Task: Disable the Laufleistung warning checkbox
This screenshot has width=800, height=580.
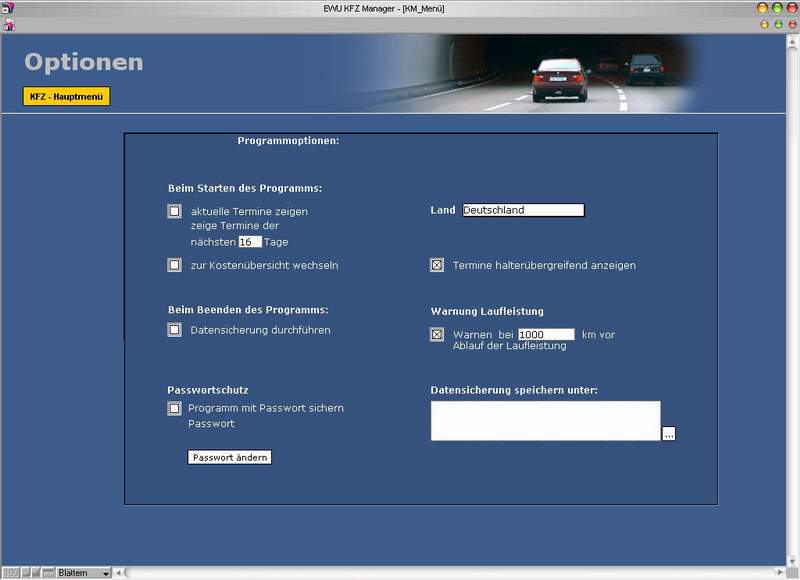Action: (x=437, y=334)
